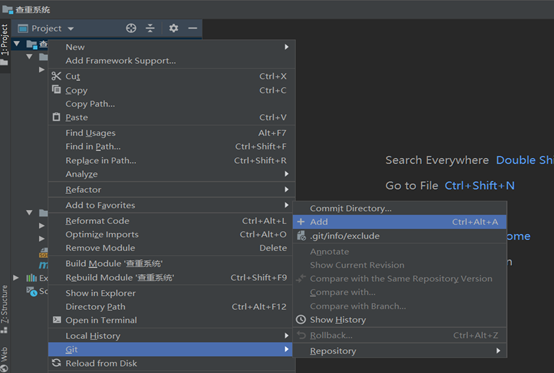Image resolution: width=554 pixels, height=373 pixels.
Task: Click the plus icon beside Add
Action: coord(301,221)
